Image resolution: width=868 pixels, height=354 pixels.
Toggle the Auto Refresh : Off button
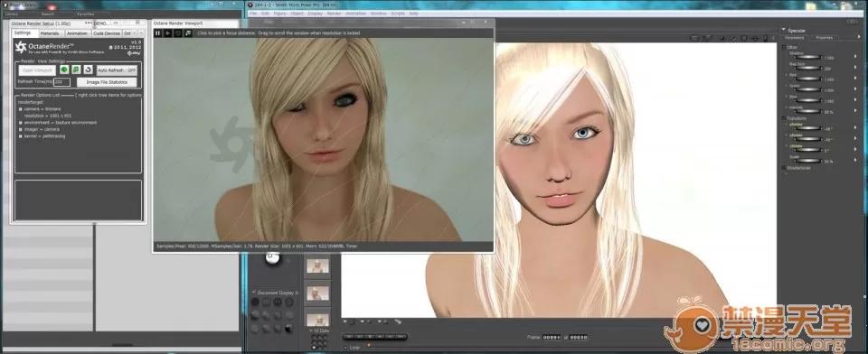click(x=117, y=70)
